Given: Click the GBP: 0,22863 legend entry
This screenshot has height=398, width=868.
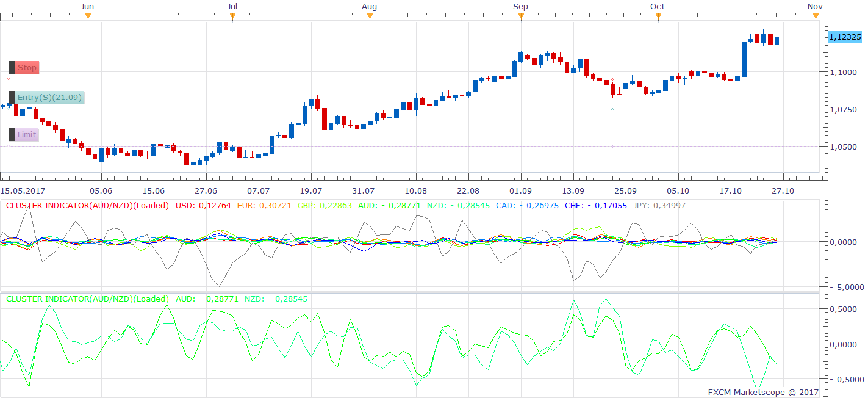Looking at the screenshot, I should [325, 206].
